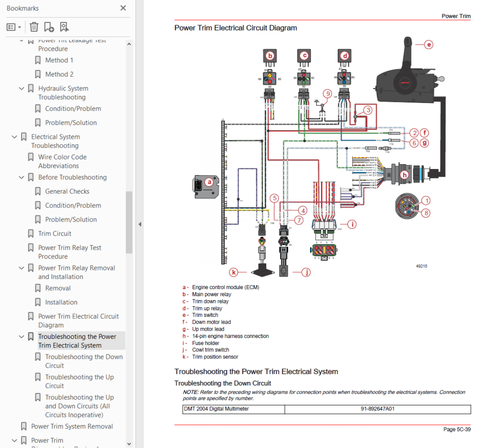490x448 pixels.
Task: Open Power Trim Relay Test Procedure bookmark
Action: 70,252
